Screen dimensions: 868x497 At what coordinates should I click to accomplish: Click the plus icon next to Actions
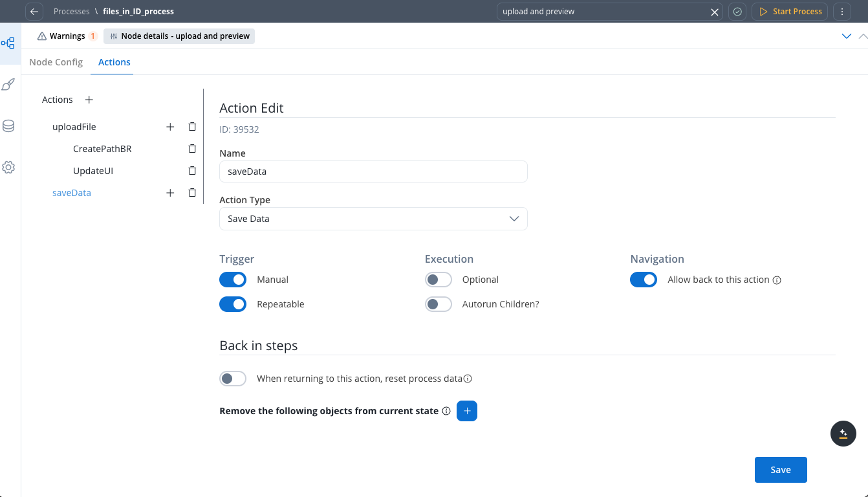pyautogui.click(x=89, y=100)
